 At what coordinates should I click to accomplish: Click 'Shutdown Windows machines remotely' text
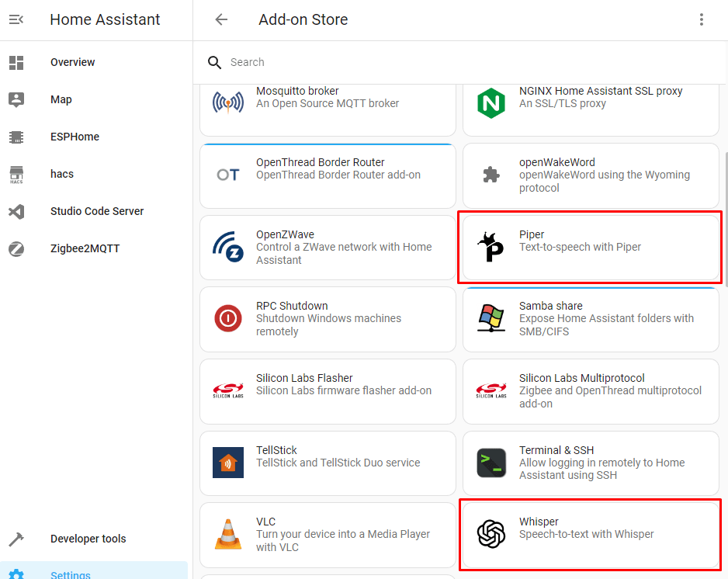328,325
